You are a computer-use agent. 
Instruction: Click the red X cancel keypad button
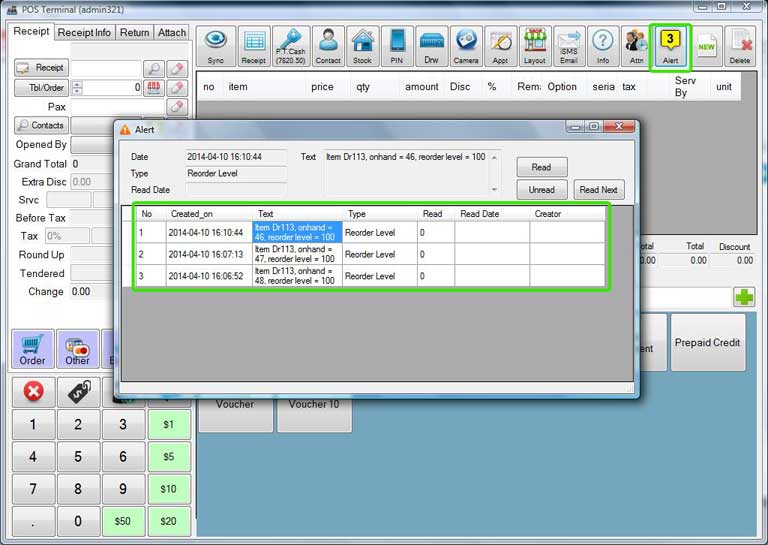tap(33, 391)
